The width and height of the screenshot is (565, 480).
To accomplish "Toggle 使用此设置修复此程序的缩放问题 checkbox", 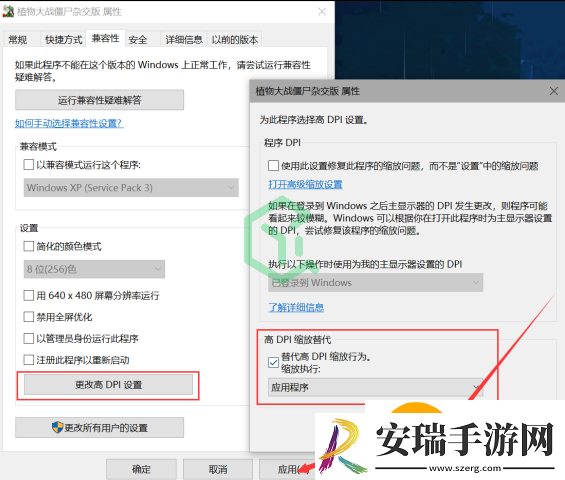I will coord(273,166).
